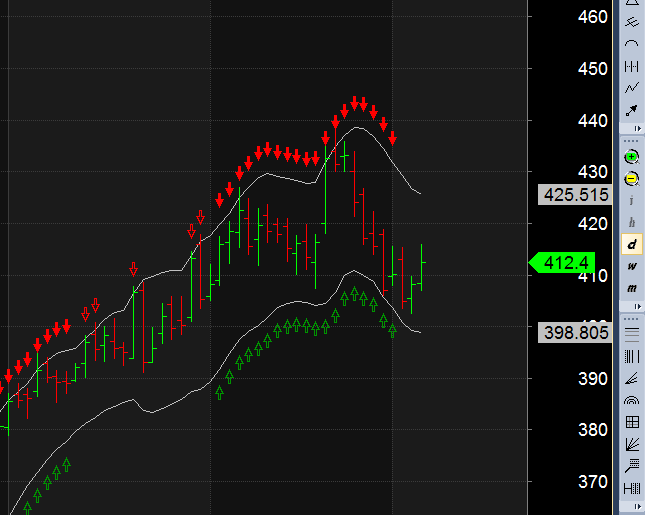Screen dimensions: 645x515
Task: Select the cycle lines tool
Action: 631,66
